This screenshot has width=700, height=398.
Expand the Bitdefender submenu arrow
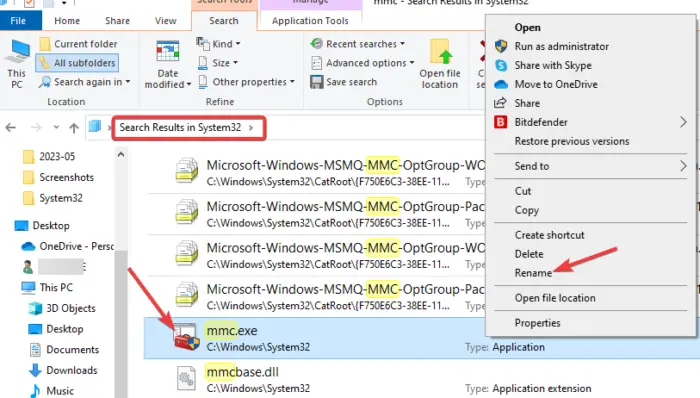(683, 122)
